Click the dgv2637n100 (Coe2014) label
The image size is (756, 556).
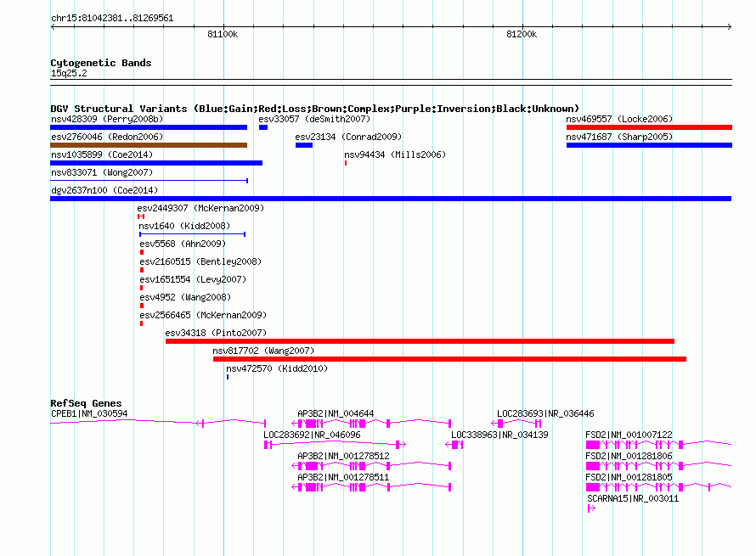click(104, 190)
